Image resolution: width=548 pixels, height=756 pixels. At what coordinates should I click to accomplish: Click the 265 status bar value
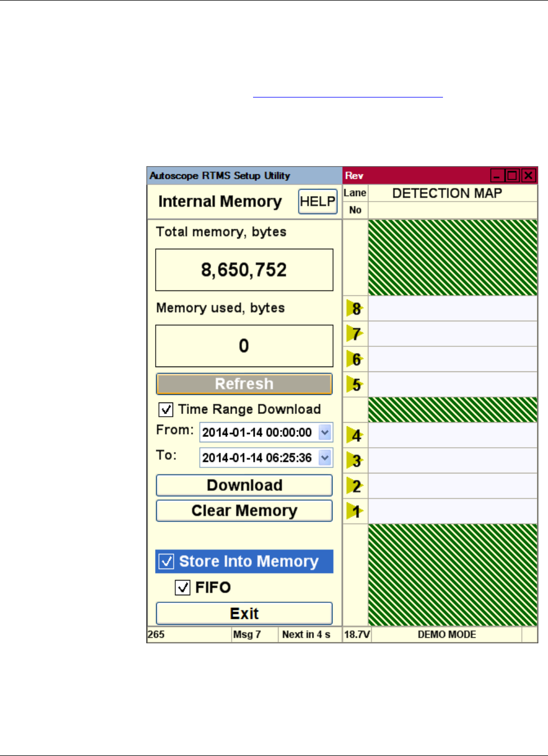pyautogui.click(x=156, y=635)
